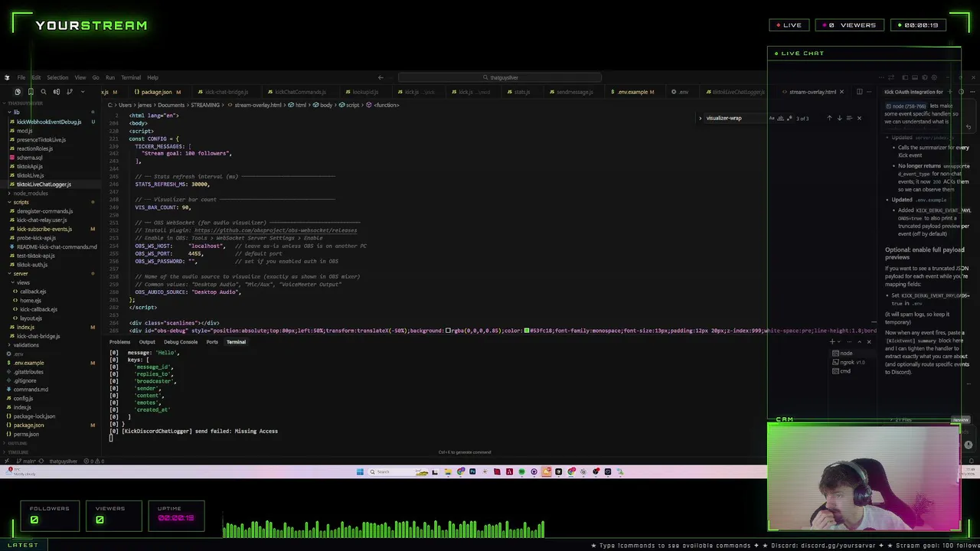980x551 pixels.
Task: Click the node (758-766) context chip
Action: click(906, 106)
